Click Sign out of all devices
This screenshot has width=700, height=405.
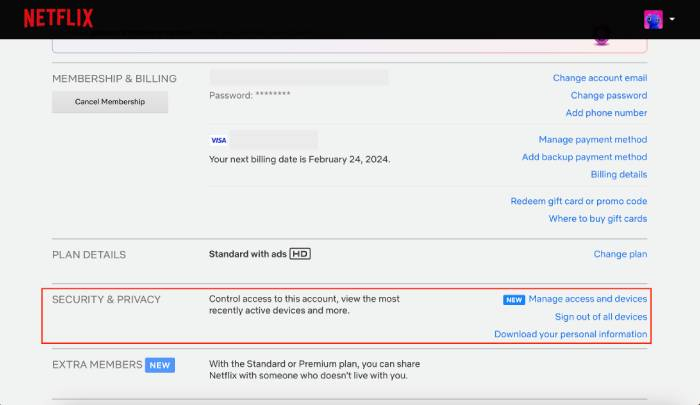tap(600, 317)
